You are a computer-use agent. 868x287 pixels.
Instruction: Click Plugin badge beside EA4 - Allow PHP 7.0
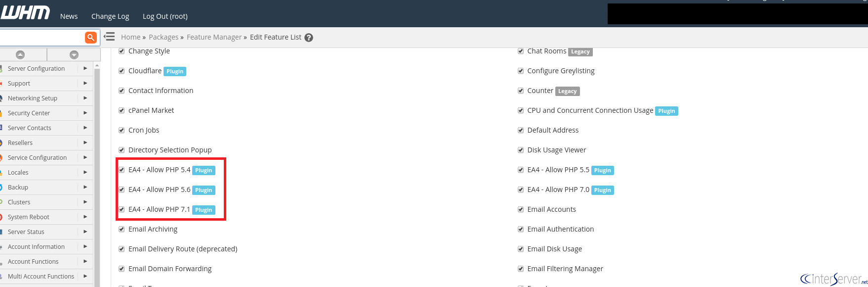tap(603, 190)
